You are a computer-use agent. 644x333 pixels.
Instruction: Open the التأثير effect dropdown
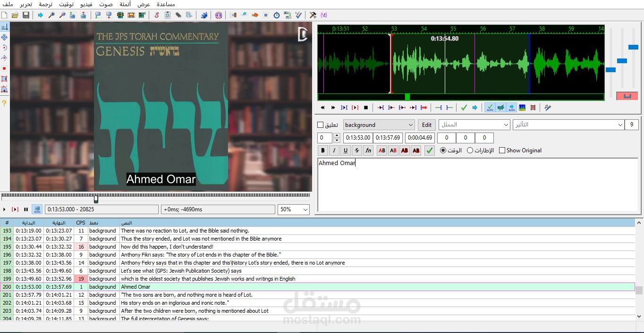pos(620,125)
